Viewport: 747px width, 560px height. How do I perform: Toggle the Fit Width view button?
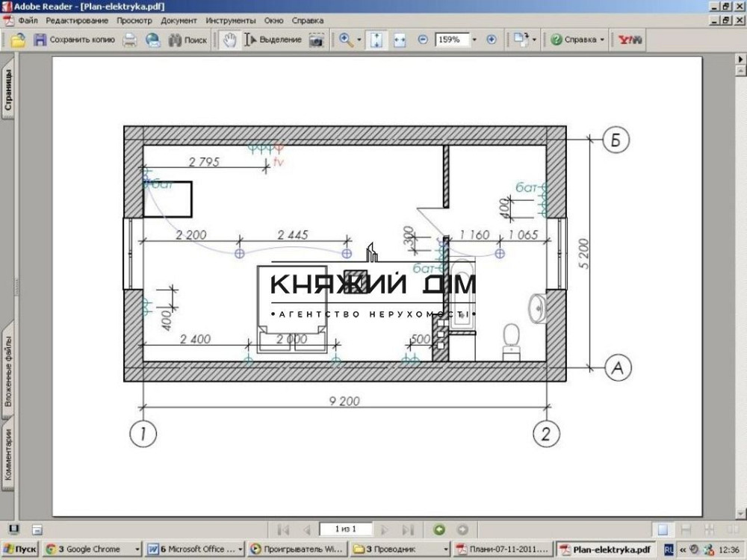400,40
